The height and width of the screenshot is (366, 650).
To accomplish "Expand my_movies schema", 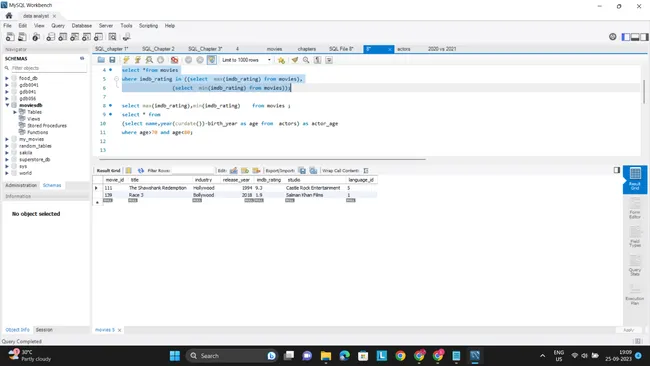I will pyautogui.click(x=7, y=139).
